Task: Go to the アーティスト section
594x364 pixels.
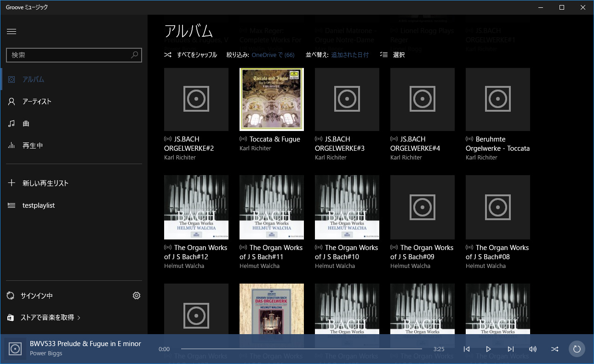Action: 37,102
